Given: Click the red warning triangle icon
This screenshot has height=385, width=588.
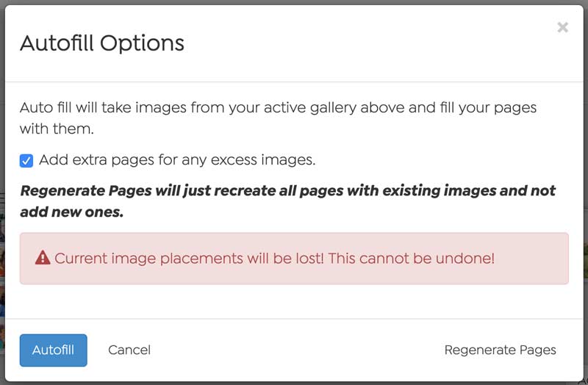Looking at the screenshot, I should [x=43, y=258].
